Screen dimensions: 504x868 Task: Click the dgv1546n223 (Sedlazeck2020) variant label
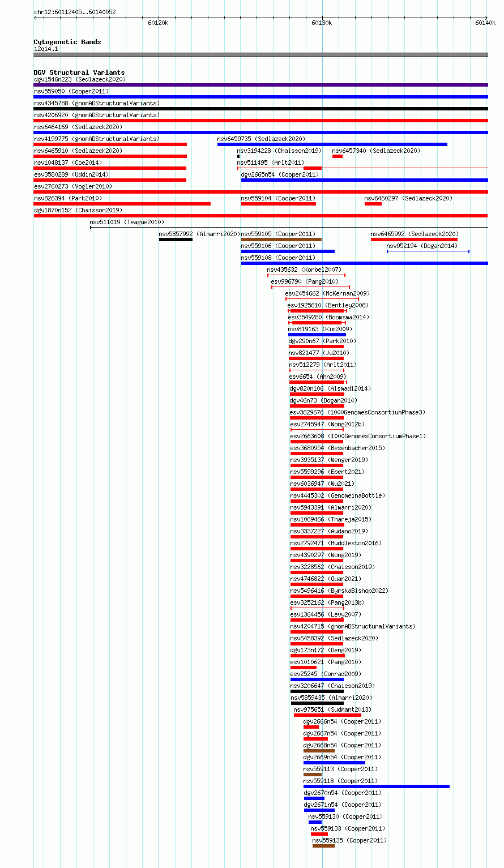(79, 79)
